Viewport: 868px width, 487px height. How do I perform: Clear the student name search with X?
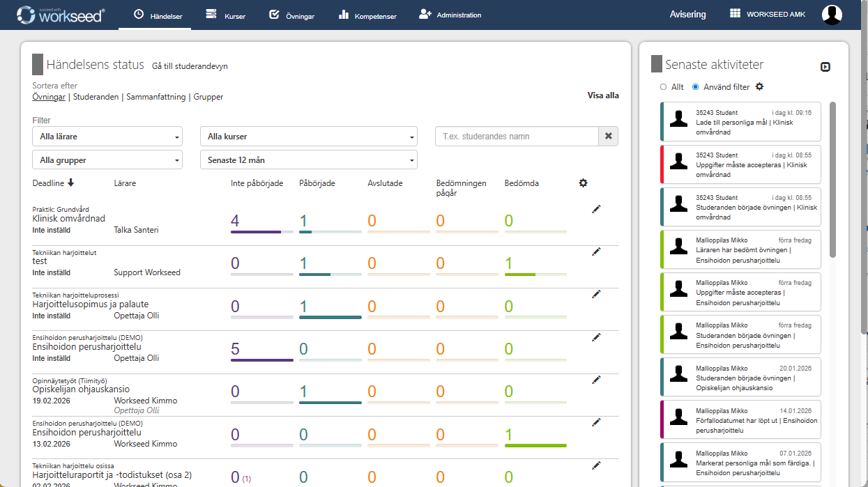(x=608, y=137)
